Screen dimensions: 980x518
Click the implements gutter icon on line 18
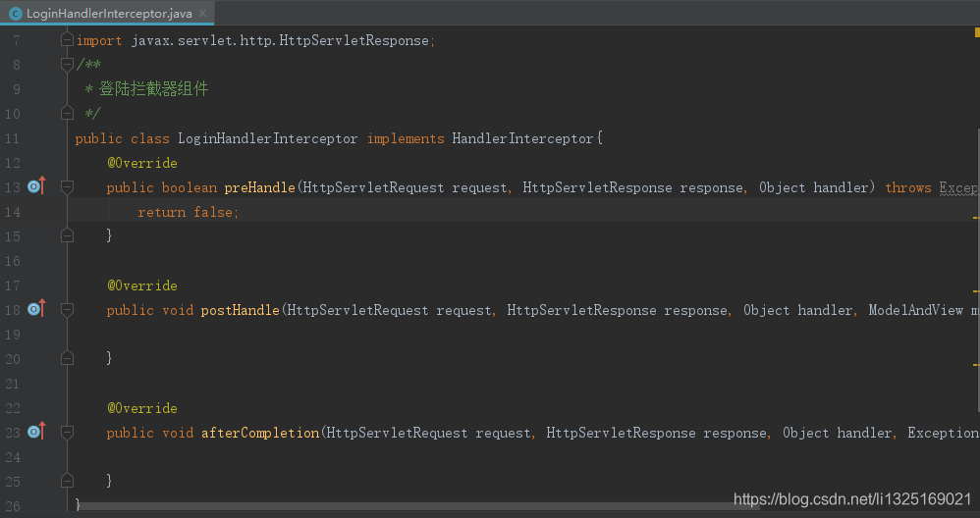click(37, 308)
